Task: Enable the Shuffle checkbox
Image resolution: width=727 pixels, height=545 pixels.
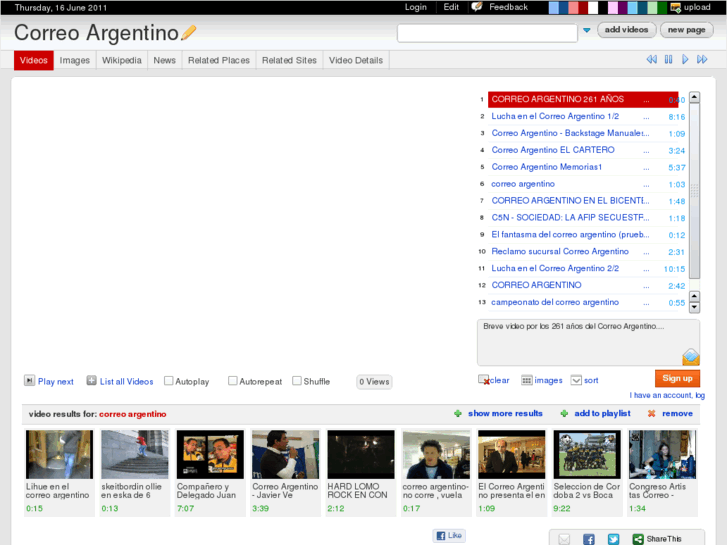Action: click(297, 381)
